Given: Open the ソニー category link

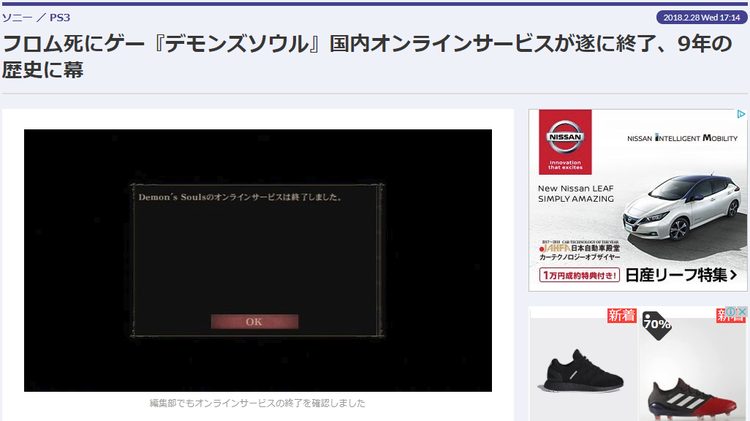Looking at the screenshot, I should pyautogui.click(x=17, y=18).
